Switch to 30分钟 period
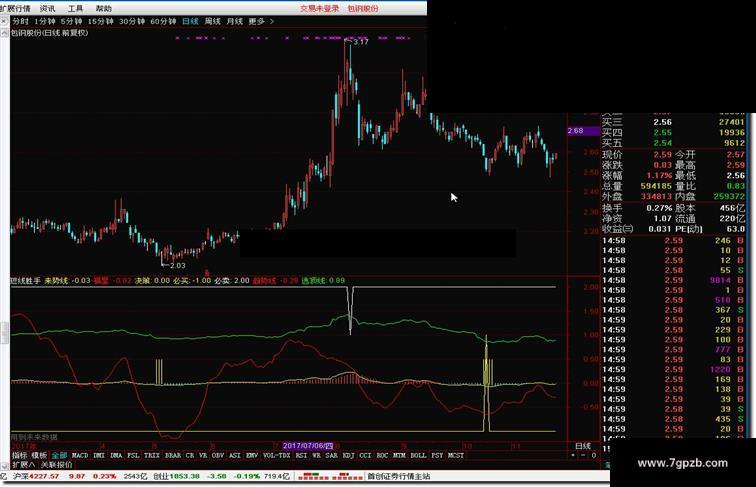The width and height of the screenshot is (756, 487). 132,22
